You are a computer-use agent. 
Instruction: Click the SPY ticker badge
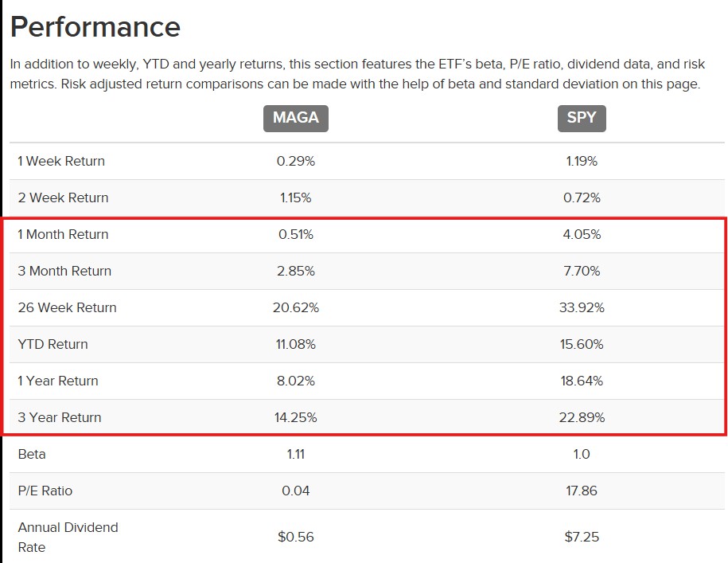(x=582, y=118)
